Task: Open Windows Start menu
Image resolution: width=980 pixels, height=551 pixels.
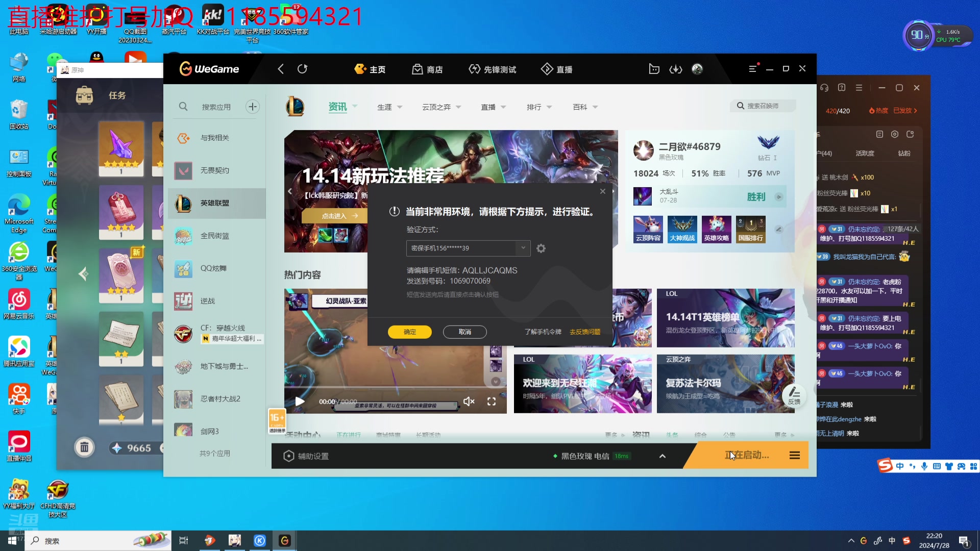Action: pyautogui.click(x=12, y=541)
